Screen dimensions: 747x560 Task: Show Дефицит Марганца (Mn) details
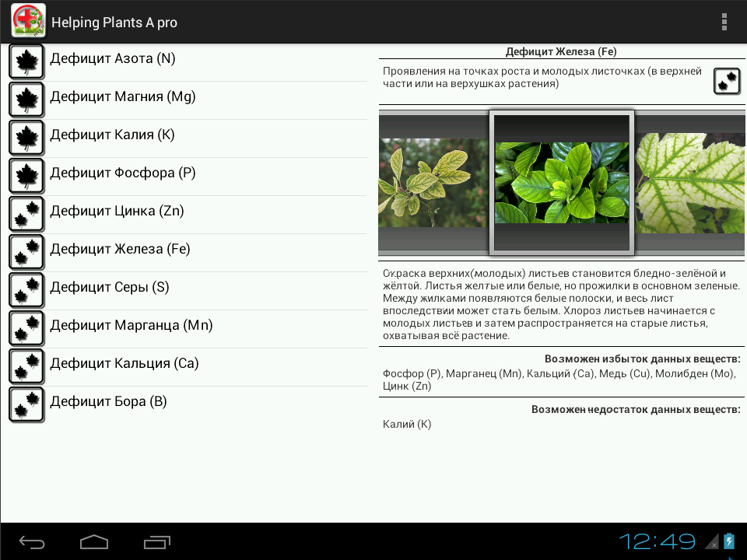click(x=188, y=328)
